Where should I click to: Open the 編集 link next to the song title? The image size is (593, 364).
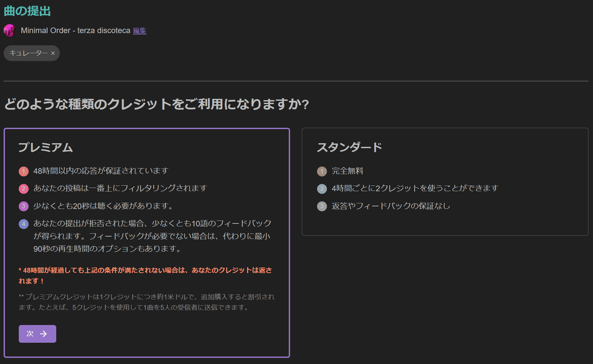139,30
